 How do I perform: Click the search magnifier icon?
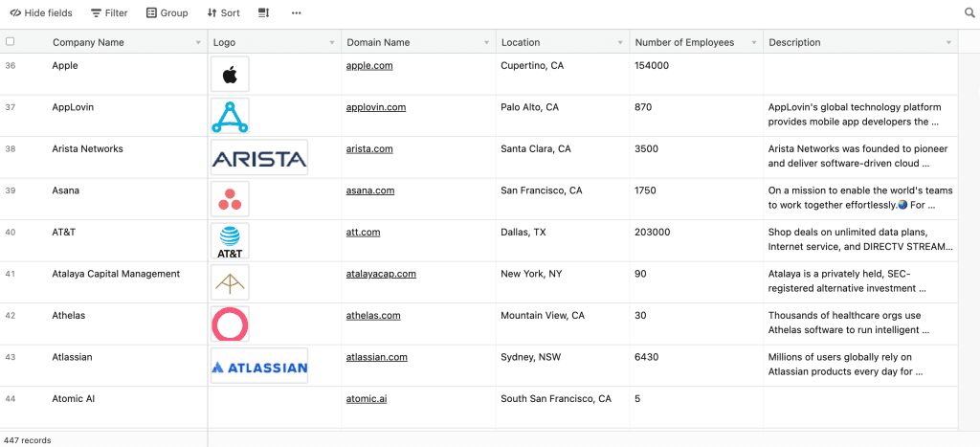pos(969,12)
